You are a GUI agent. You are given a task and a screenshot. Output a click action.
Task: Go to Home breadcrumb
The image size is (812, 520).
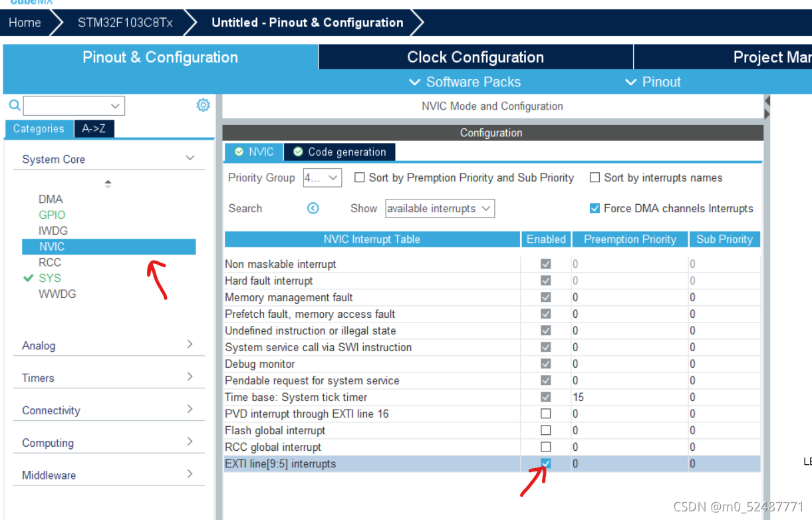pos(25,23)
